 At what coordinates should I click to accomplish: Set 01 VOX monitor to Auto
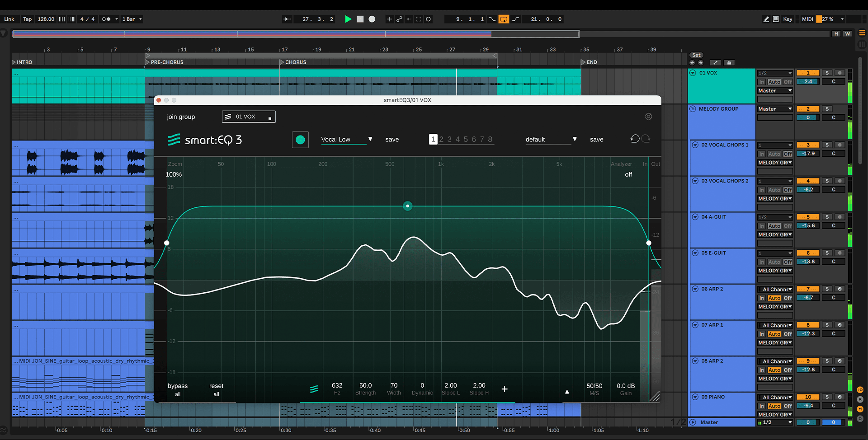coord(774,82)
